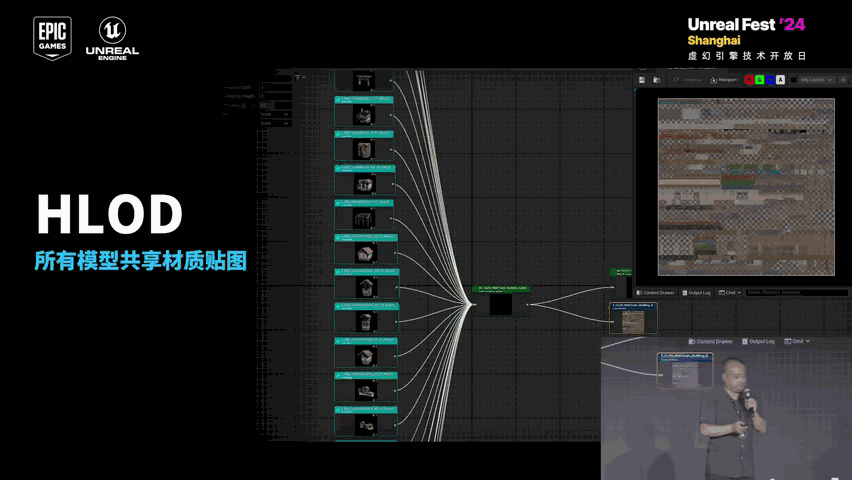Open the upper None dropdown in details panel
This screenshot has height=480, width=852.
point(275,114)
